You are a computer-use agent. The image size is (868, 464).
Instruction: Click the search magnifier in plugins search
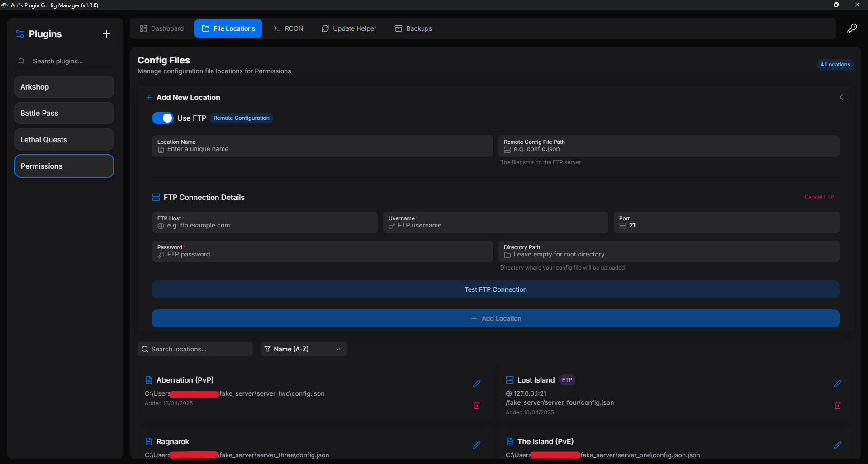(21, 61)
